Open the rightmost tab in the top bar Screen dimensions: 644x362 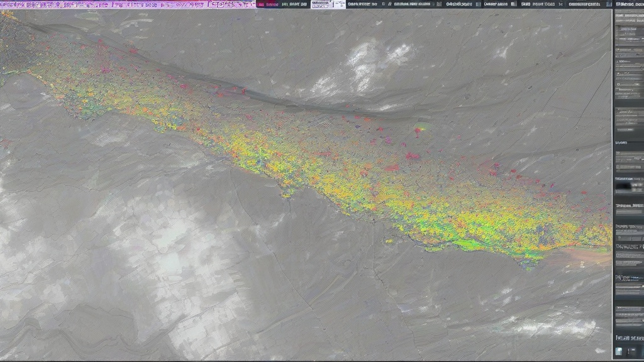click(628, 4)
